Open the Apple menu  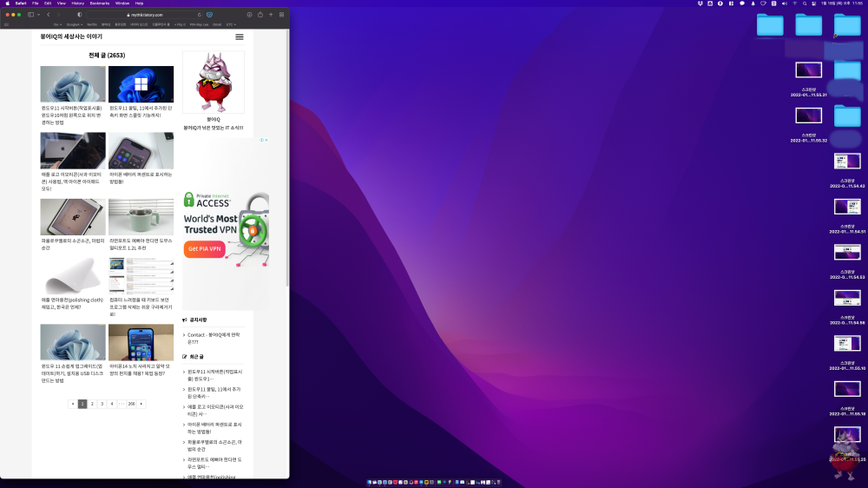pyautogui.click(x=7, y=3)
